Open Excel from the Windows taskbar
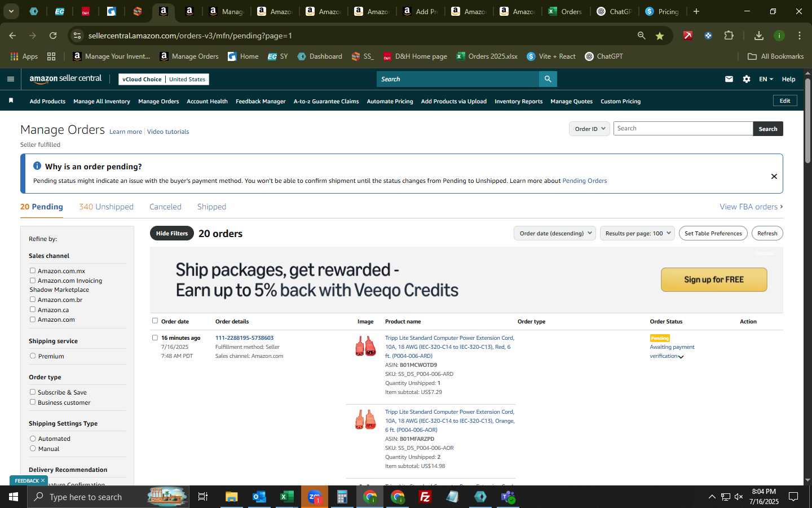The image size is (812, 508). (x=286, y=497)
